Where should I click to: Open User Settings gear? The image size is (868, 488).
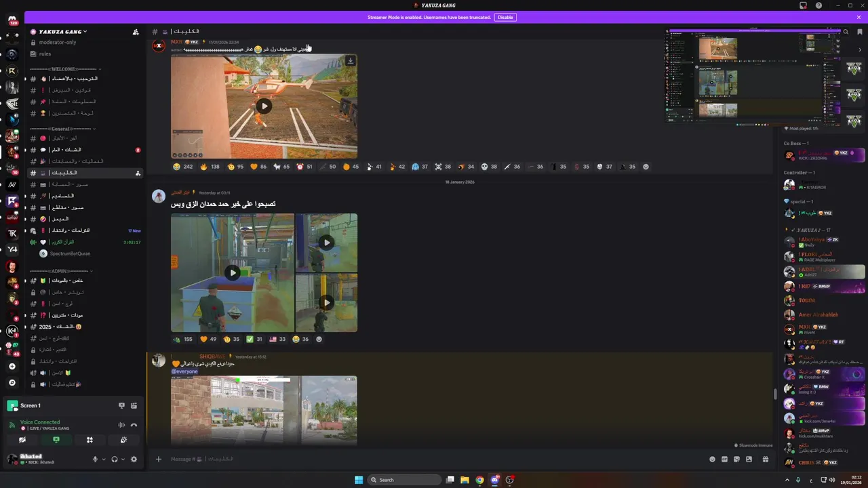134,459
